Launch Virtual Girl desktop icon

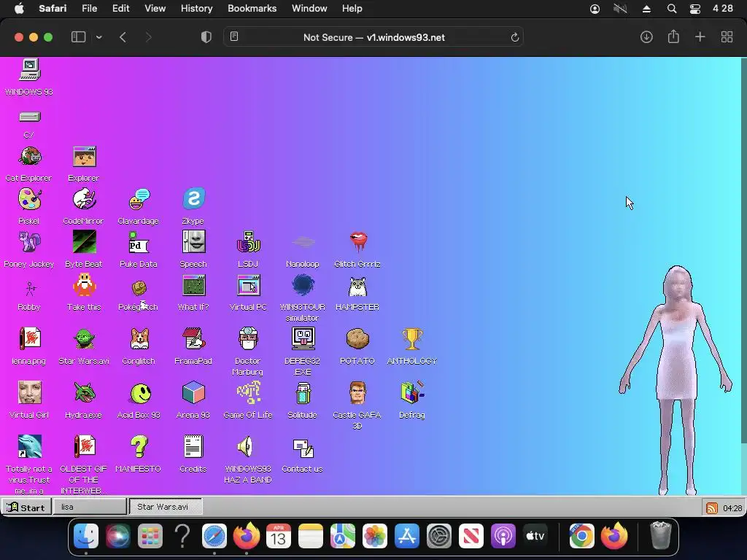[29, 393]
